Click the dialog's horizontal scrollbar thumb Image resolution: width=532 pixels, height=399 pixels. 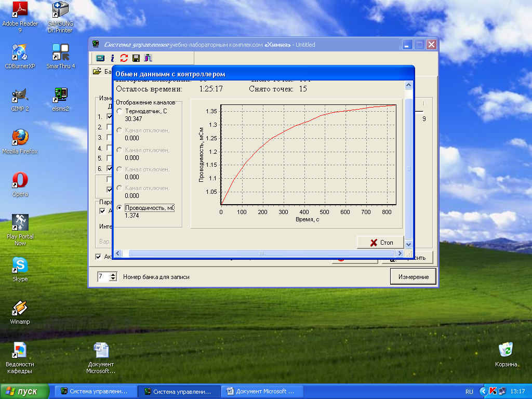262,253
